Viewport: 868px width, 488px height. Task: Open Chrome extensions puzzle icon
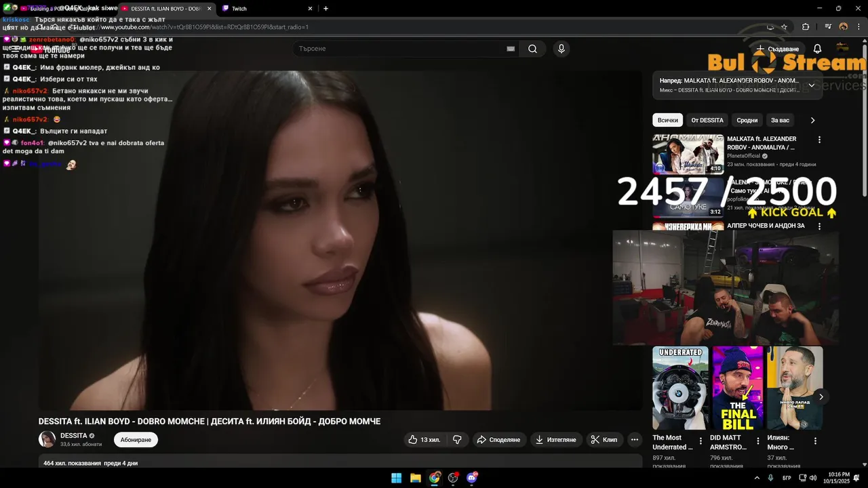[806, 27]
